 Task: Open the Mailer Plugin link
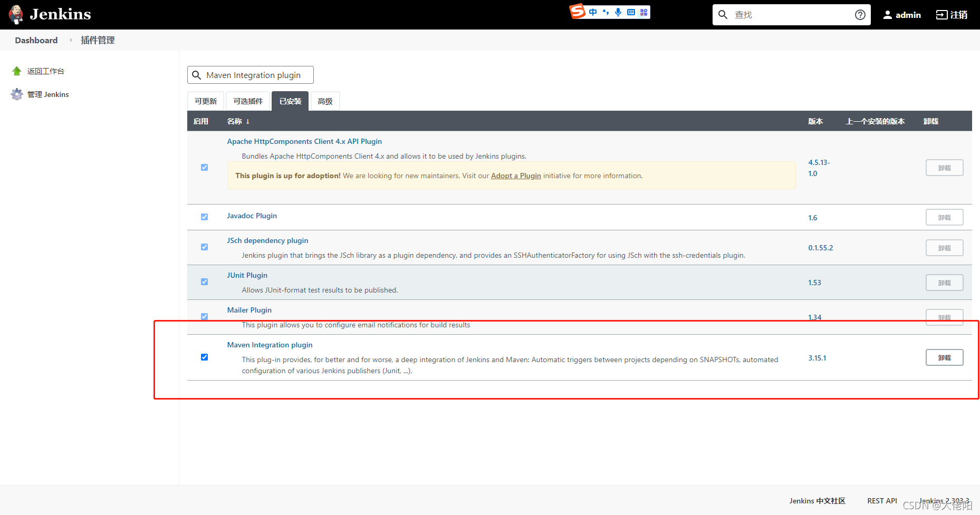click(x=249, y=310)
